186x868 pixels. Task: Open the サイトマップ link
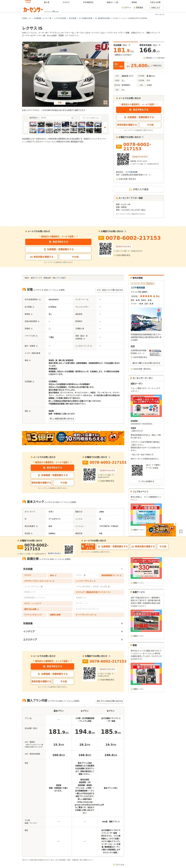pos(160,14)
